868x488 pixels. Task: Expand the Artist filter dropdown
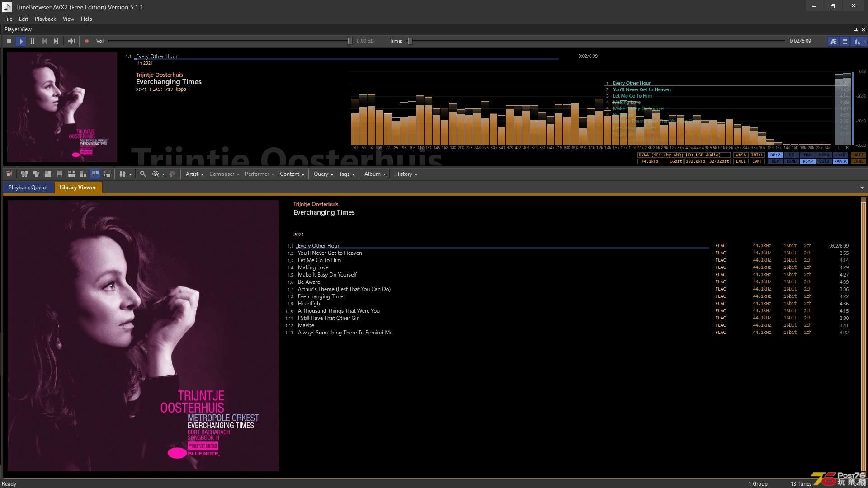[x=194, y=174]
